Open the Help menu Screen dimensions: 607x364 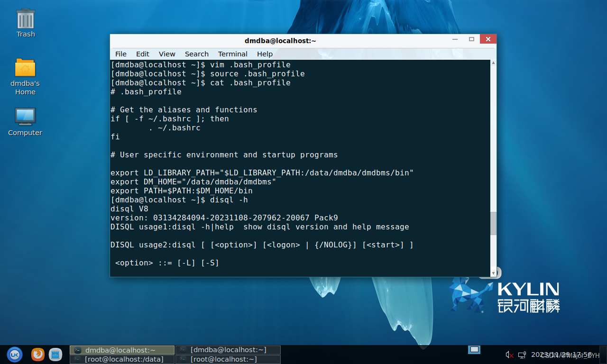click(265, 54)
